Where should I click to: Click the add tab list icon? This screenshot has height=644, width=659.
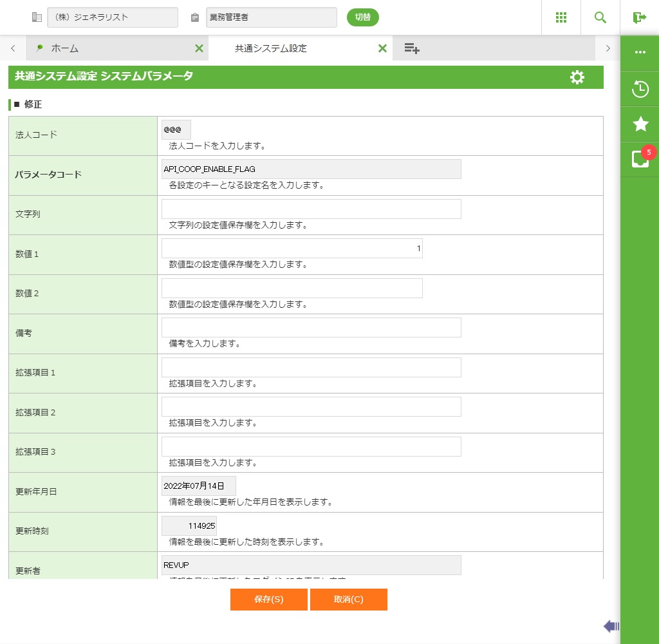click(x=412, y=48)
